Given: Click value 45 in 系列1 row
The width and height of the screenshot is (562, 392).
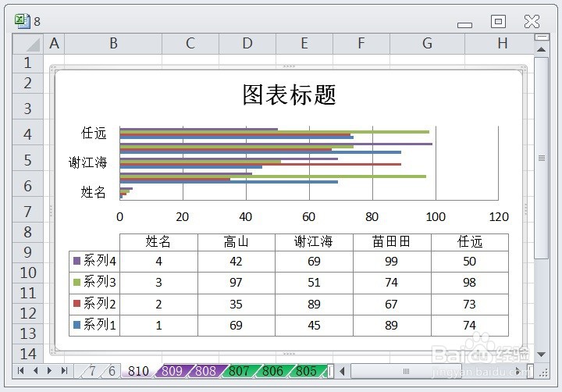Looking at the screenshot, I should (x=314, y=326).
